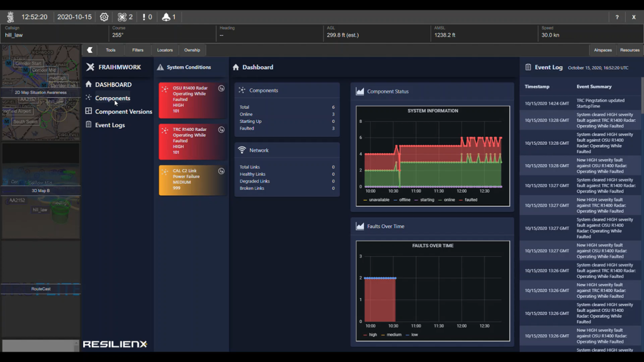Click the drone count icon
Screen dimensions: 644x362
(122, 17)
